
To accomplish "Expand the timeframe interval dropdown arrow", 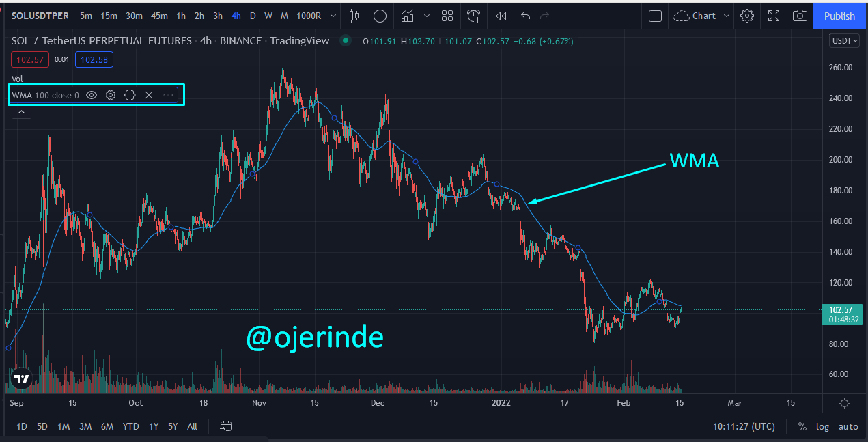I will 333,16.
